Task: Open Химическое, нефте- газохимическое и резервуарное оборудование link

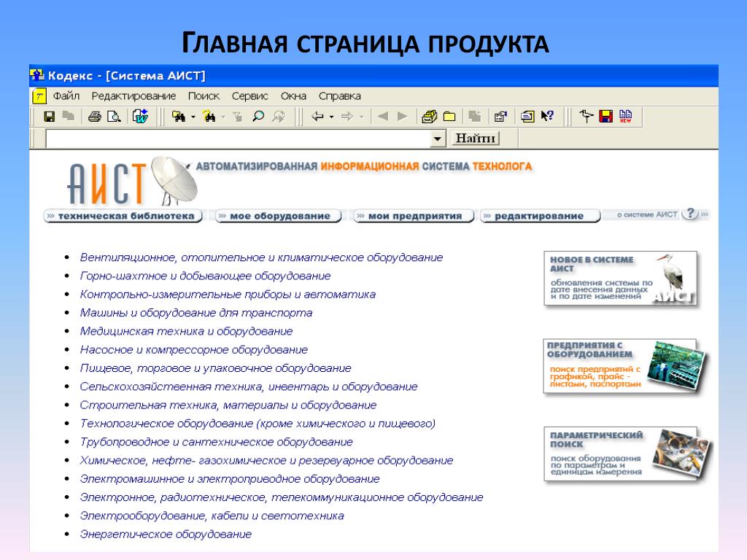Action: click(x=266, y=461)
